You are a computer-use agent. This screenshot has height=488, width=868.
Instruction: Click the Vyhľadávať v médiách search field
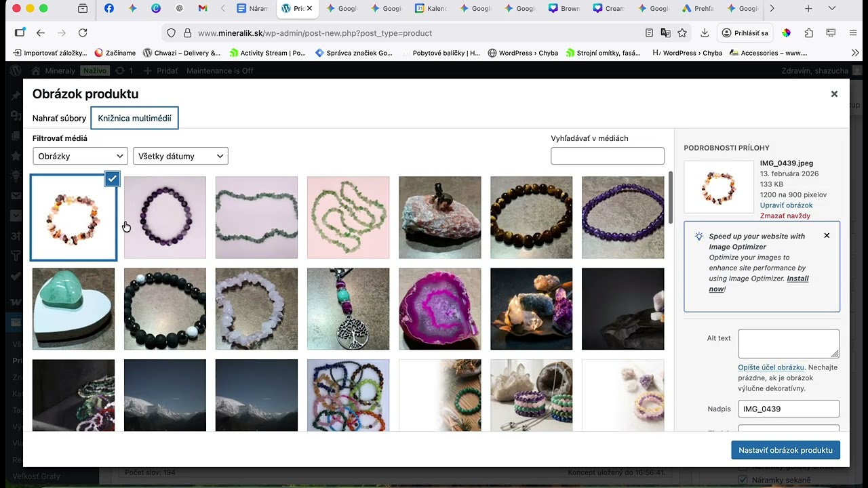607,156
